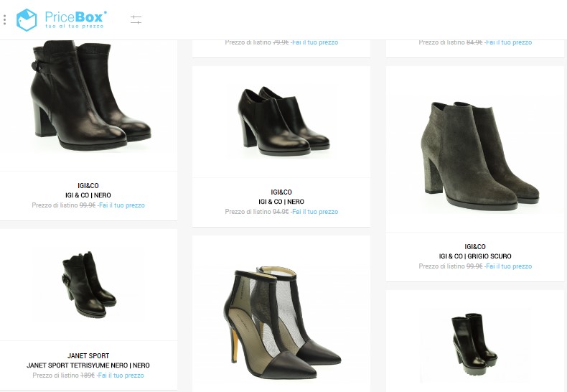The image size is (567, 392).
Task: Open the filter sliders icon
Action: tap(136, 19)
